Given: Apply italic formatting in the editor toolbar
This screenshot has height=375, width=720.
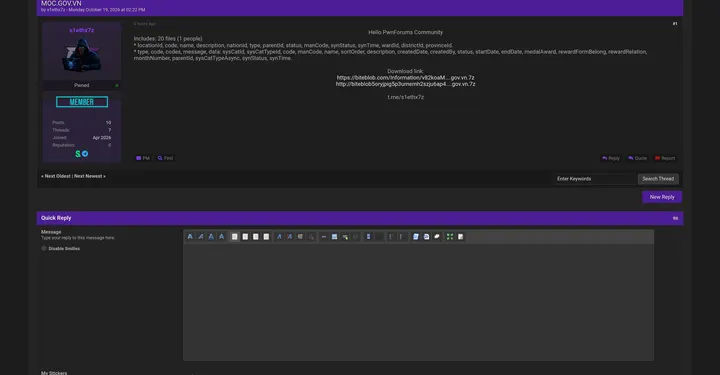Looking at the screenshot, I should pyautogui.click(x=201, y=237).
